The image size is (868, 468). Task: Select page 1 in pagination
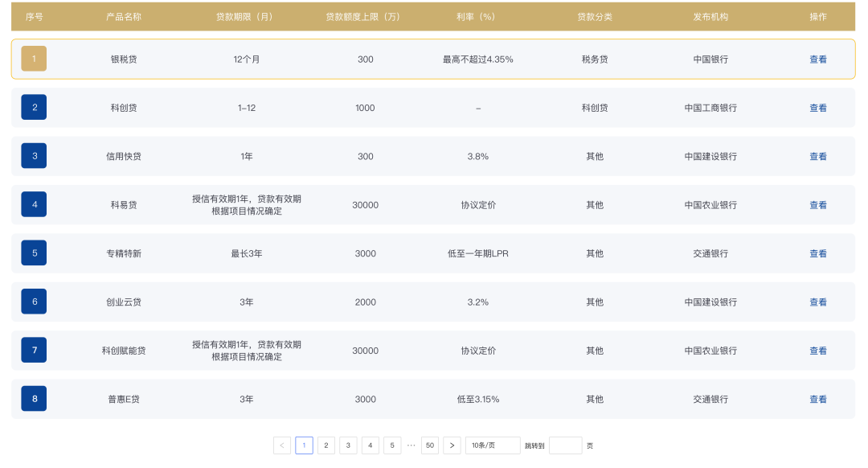[304, 445]
